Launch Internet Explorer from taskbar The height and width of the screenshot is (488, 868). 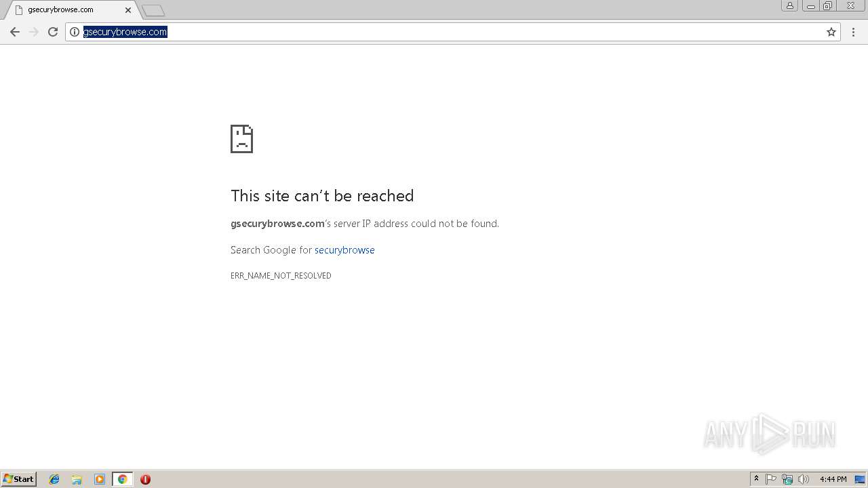tap(54, 479)
